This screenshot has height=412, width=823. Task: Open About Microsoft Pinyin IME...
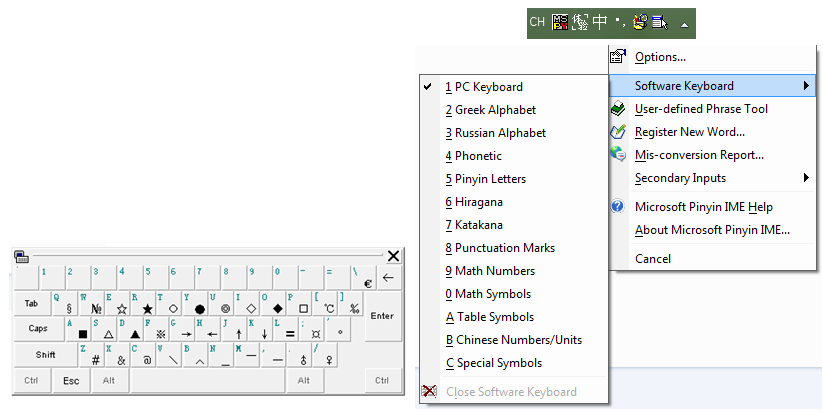click(712, 230)
